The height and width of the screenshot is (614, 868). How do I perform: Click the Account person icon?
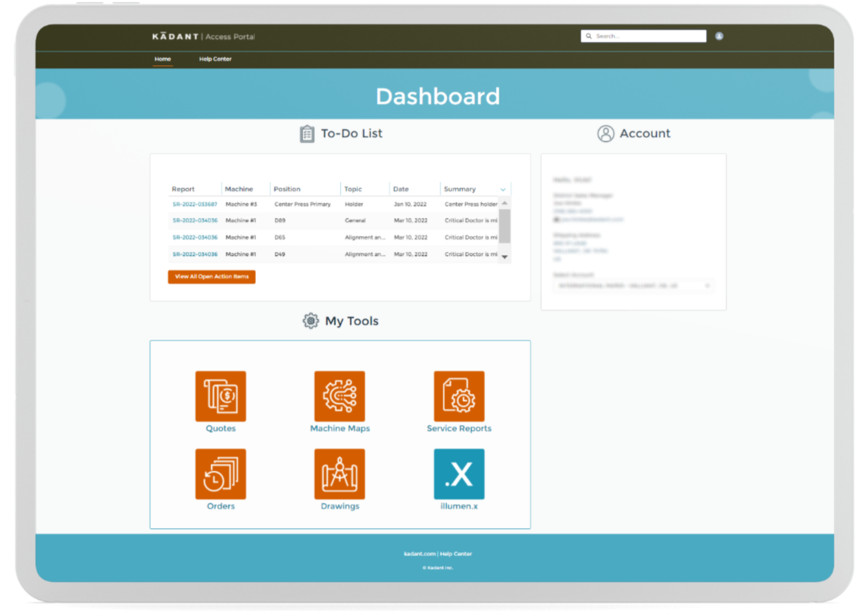click(605, 134)
